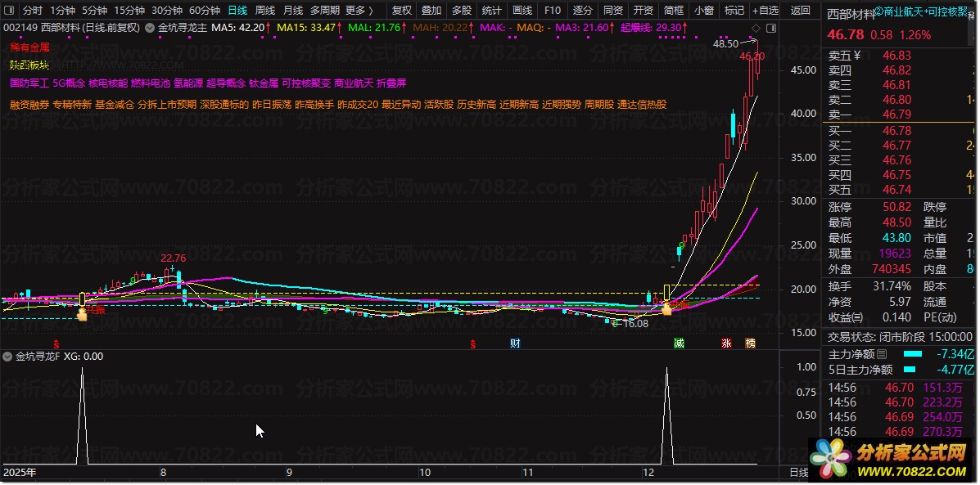Click the 财 event badge on timeline

[515, 344]
